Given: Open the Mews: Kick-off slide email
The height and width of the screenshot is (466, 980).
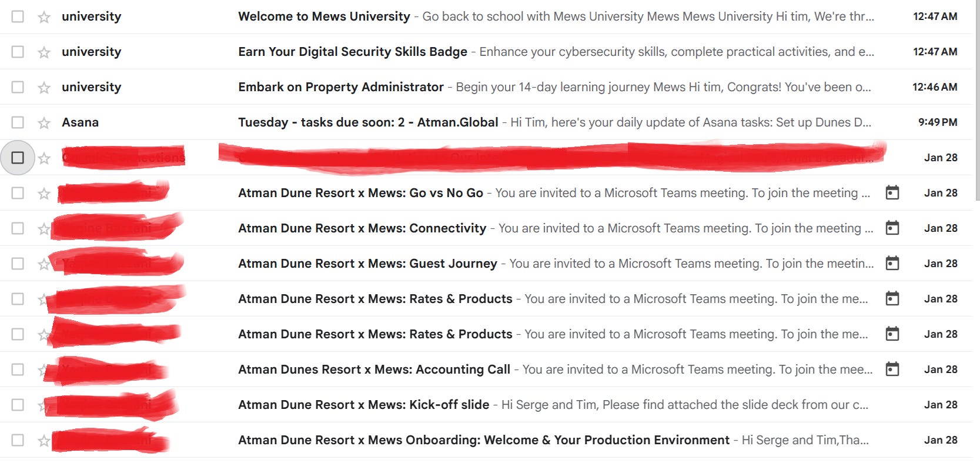Looking at the screenshot, I should point(486,405).
